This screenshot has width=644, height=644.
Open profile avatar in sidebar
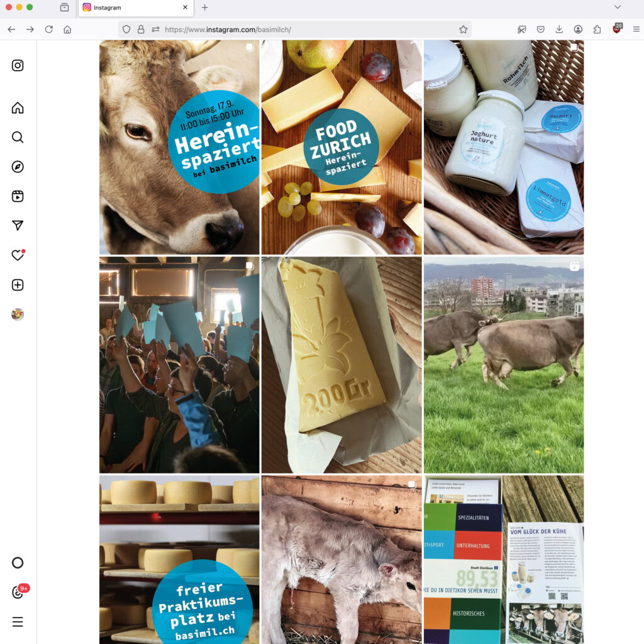tap(18, 314)
